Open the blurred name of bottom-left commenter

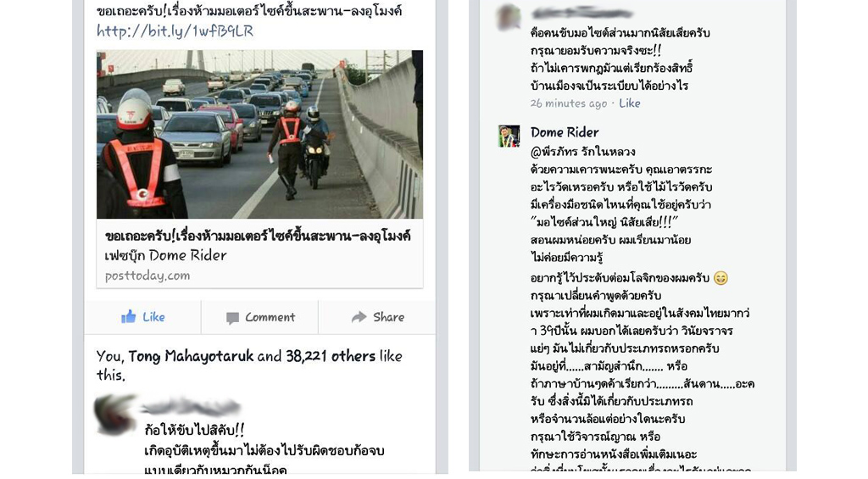point(191,408)
